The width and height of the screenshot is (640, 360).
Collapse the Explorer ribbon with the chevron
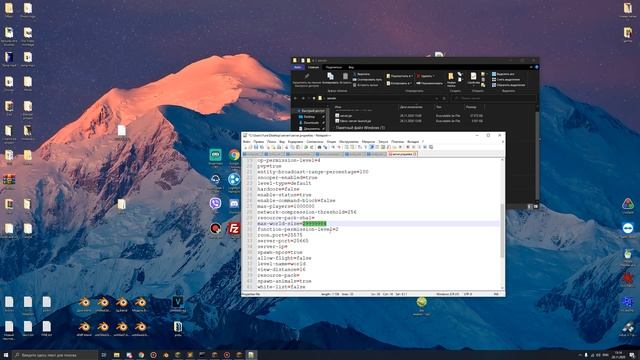pyautogui.click(x=531, y=67)
